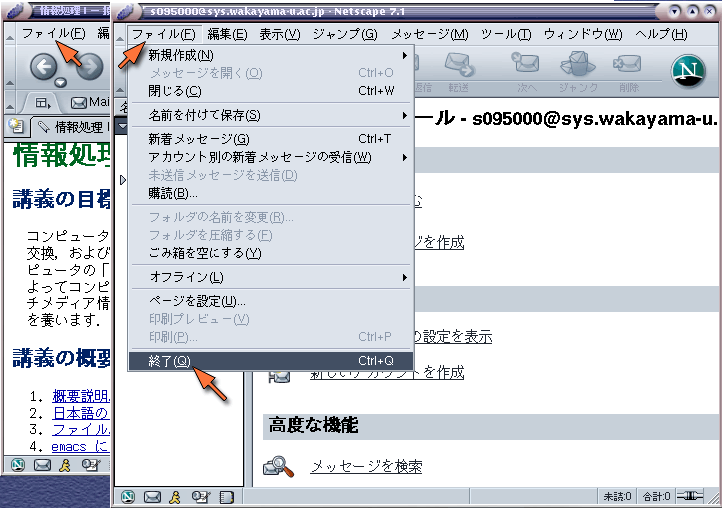
Task: Click the 高度な機能 section heading
Action: [313, 425]
